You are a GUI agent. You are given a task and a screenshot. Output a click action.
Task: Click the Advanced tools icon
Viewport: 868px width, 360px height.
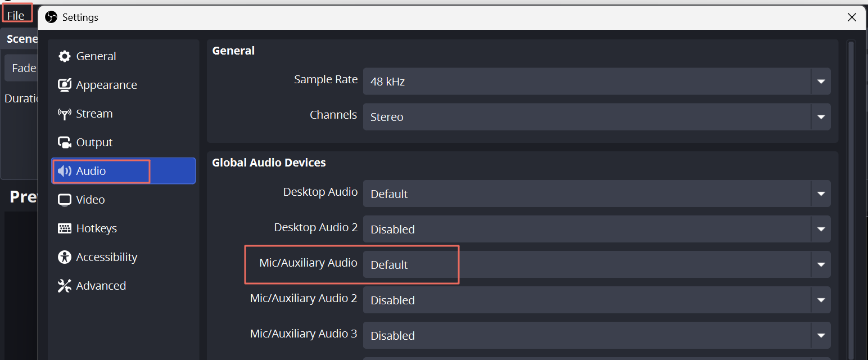65,286
